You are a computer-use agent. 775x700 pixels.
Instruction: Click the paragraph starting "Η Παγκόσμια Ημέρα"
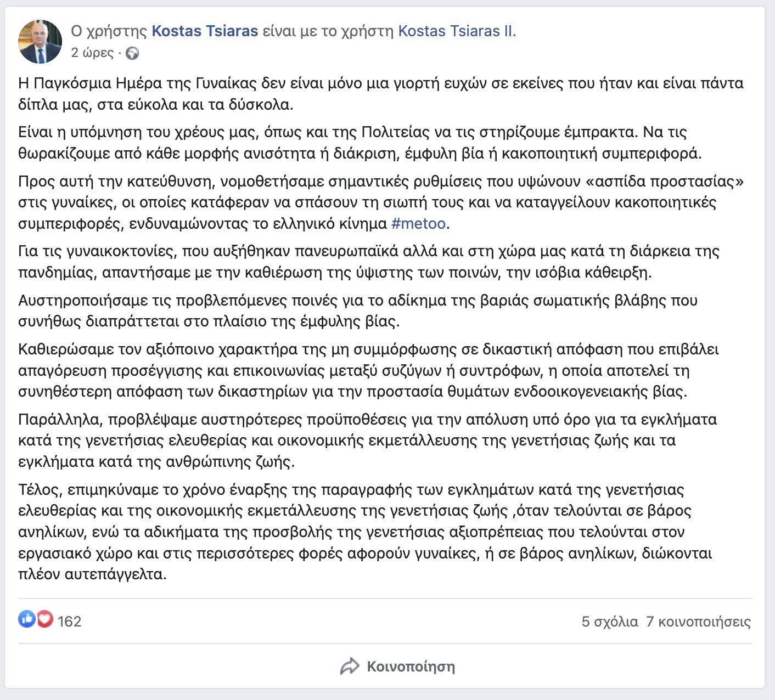[380, 94]
